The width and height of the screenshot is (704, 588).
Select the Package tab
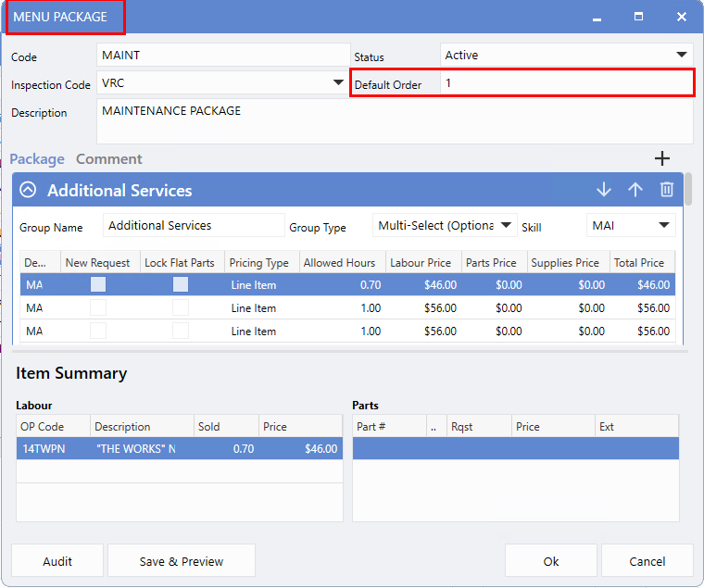tap(37, 159)
